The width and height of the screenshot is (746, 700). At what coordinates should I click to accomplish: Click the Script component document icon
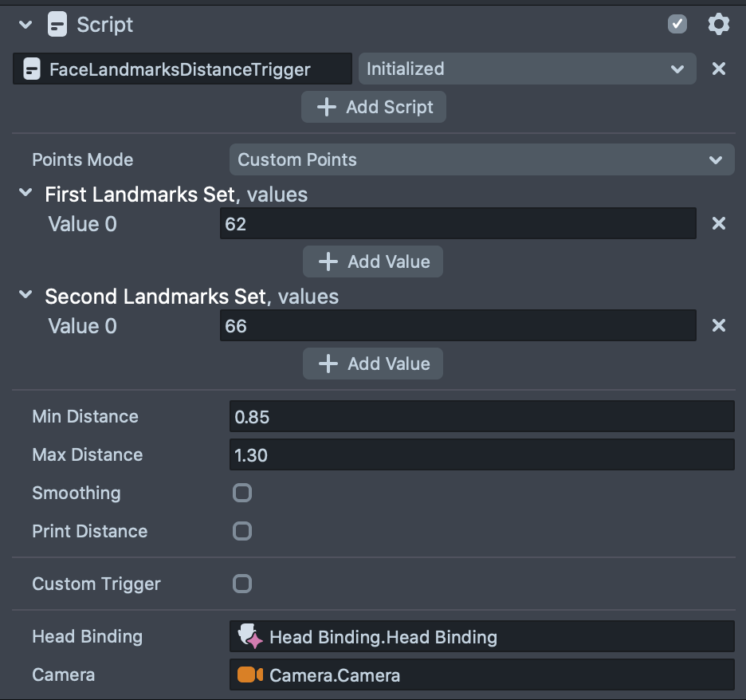(57, 26)
